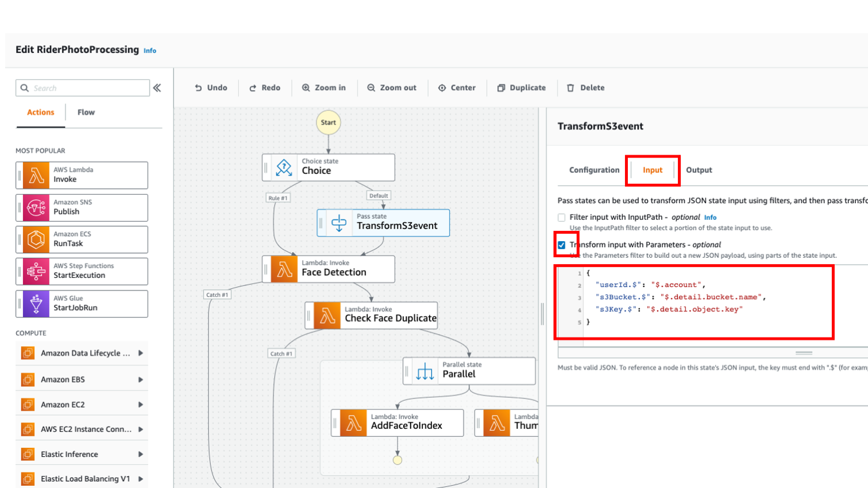Zoom in on the workflow canvas
868x488 pixels.
[x=324, y=88]
